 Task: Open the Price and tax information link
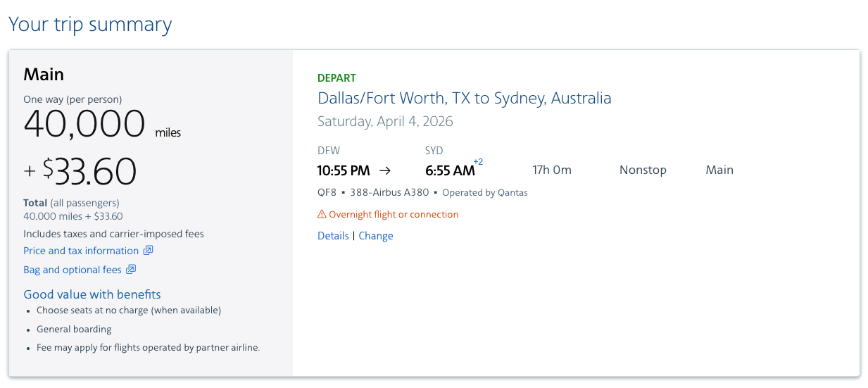pos(81,251)
